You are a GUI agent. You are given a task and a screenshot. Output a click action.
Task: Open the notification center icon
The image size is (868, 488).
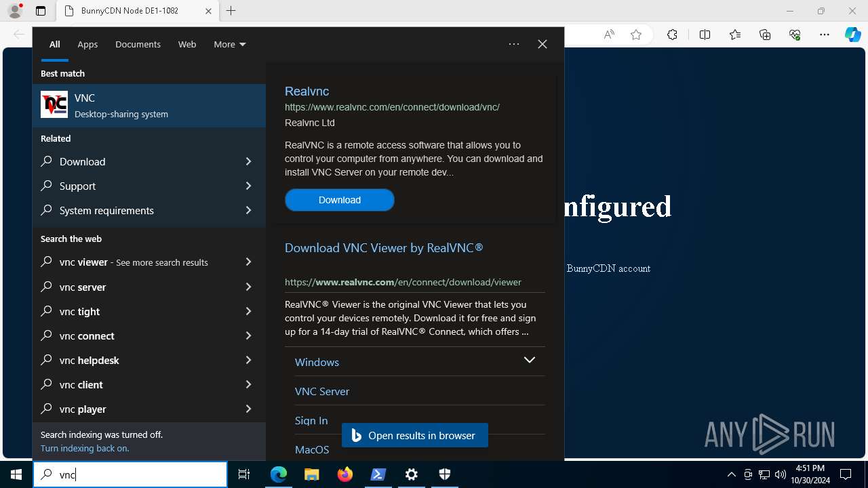point(846,474)
